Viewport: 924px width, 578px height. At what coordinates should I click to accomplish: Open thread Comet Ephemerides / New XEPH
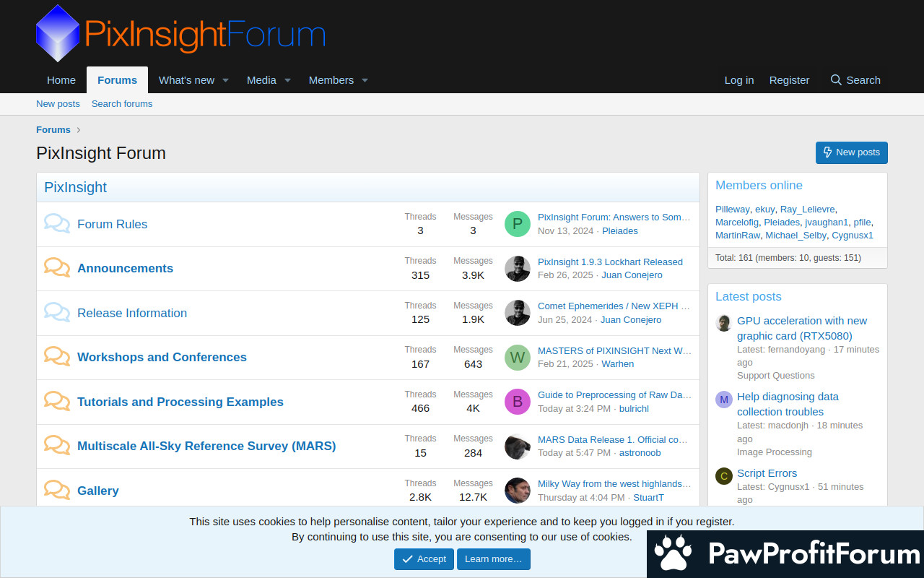[x=614, y=306]
